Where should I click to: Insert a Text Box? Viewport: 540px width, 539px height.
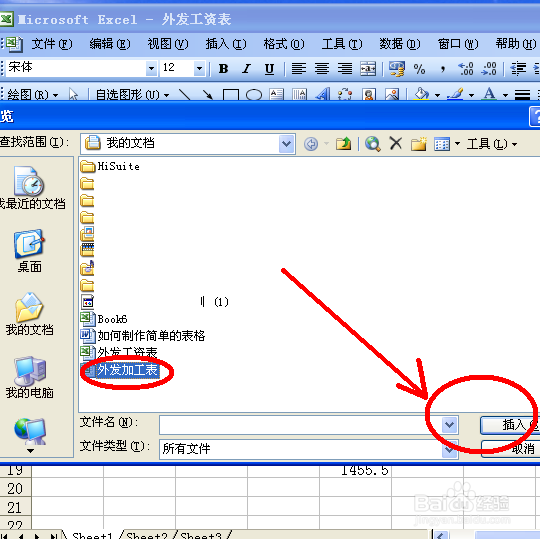click(277, 94)
